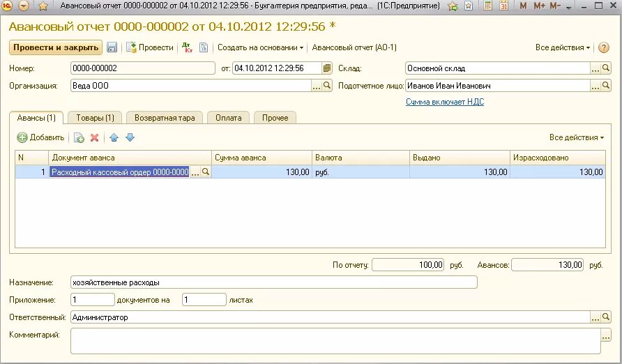
Task: Click the add-to-favorites star with plus icon
Action: click(453, 6)
